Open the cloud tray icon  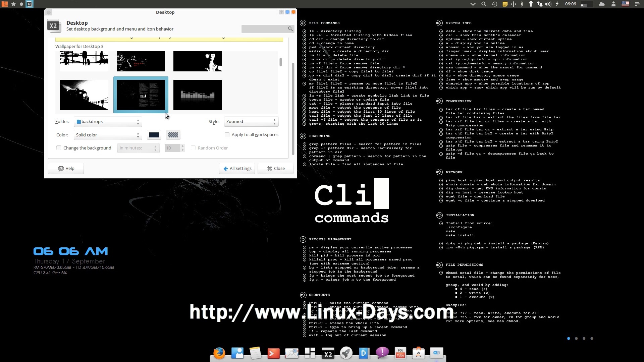pyautogui.click(x=602, y=4)
